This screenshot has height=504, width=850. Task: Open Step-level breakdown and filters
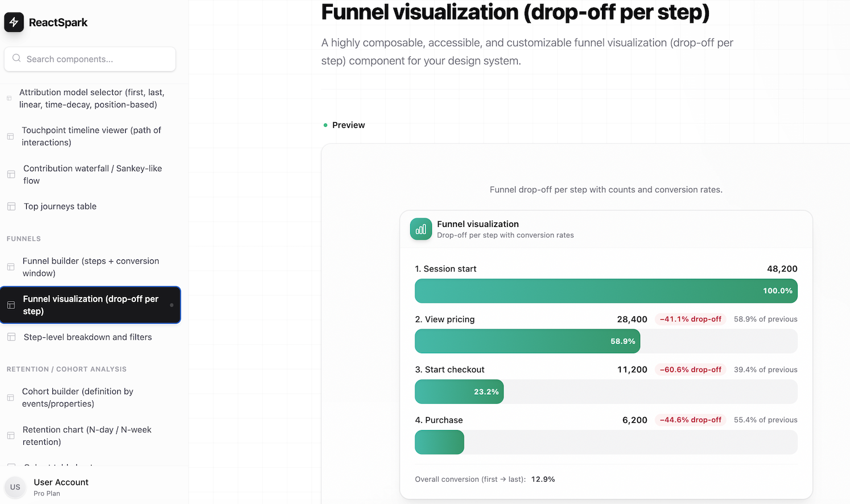88,337
